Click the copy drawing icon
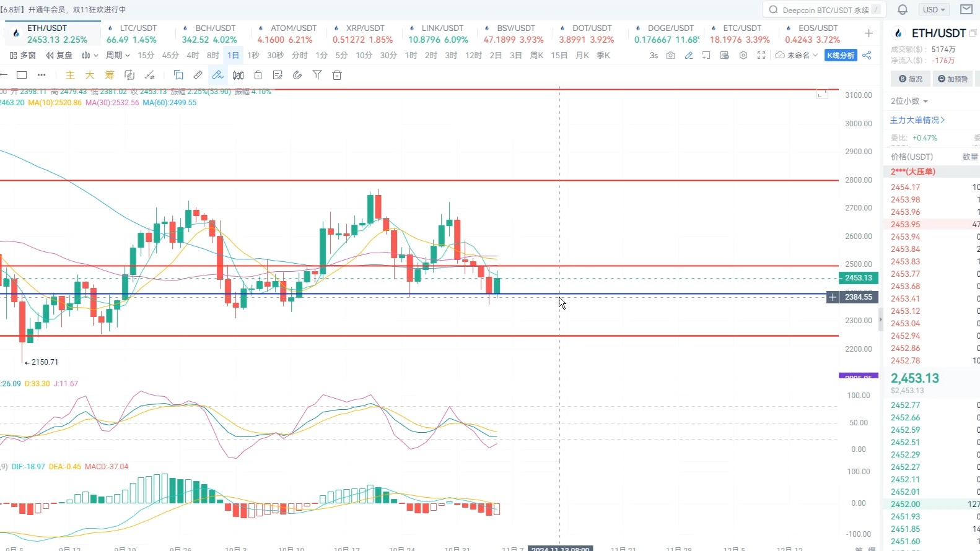980x551 pixels. pos(178,75)
